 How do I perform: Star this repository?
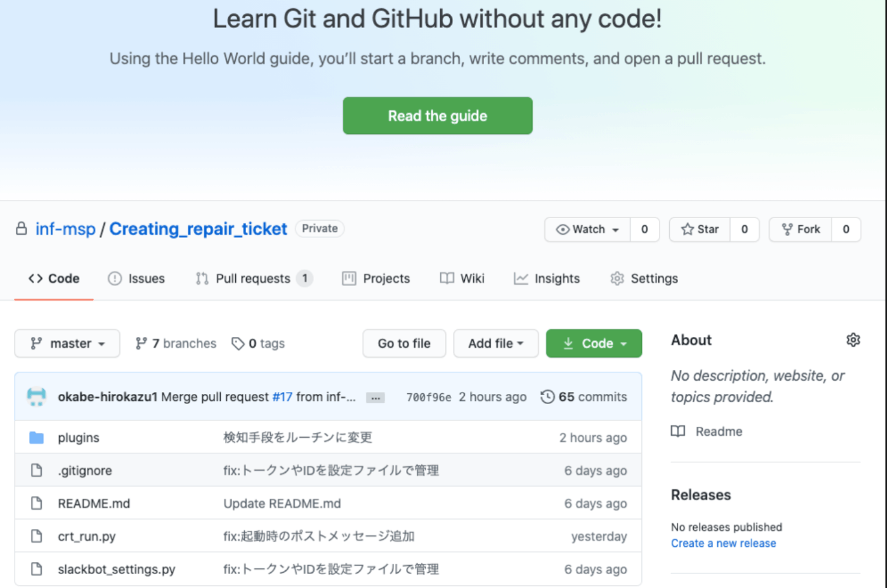coord(700,230)
